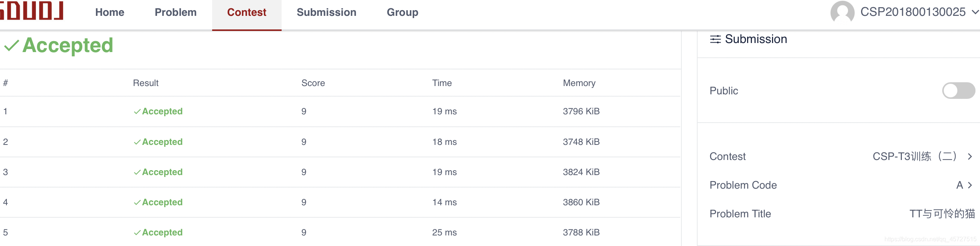Open the Problem Code chevron arrow
The width and height of the screenshot is (980, 246).
click(x=970, y=185)
